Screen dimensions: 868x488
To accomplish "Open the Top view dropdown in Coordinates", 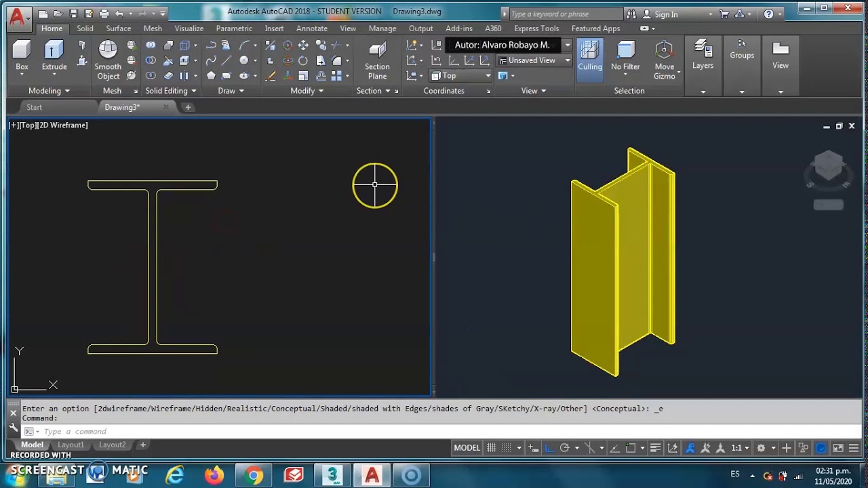I will (x=460, y=76).
